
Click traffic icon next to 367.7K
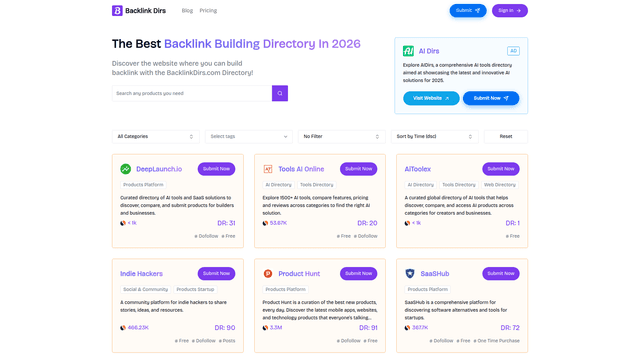click(407, 328)
